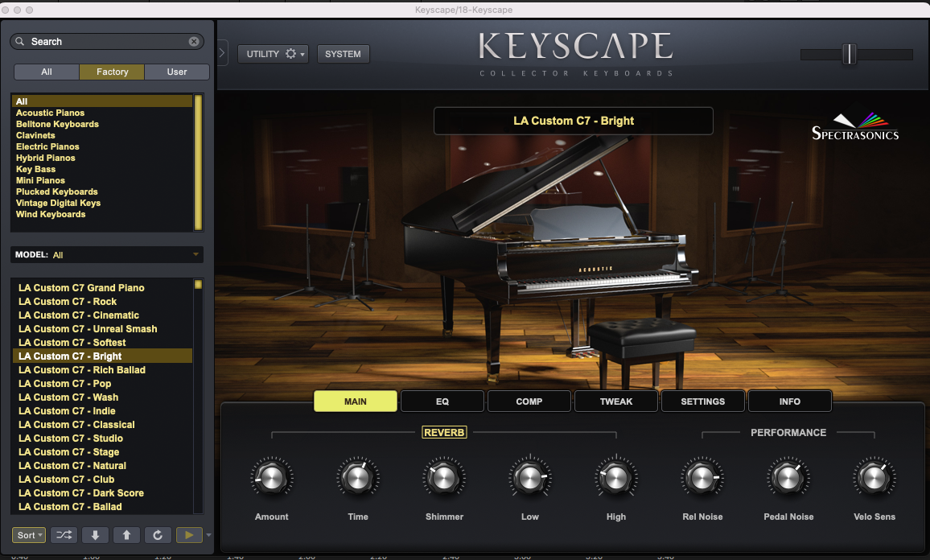Select the Plucked Keyboards category
The image size is (930, 560).
(57, 191)
